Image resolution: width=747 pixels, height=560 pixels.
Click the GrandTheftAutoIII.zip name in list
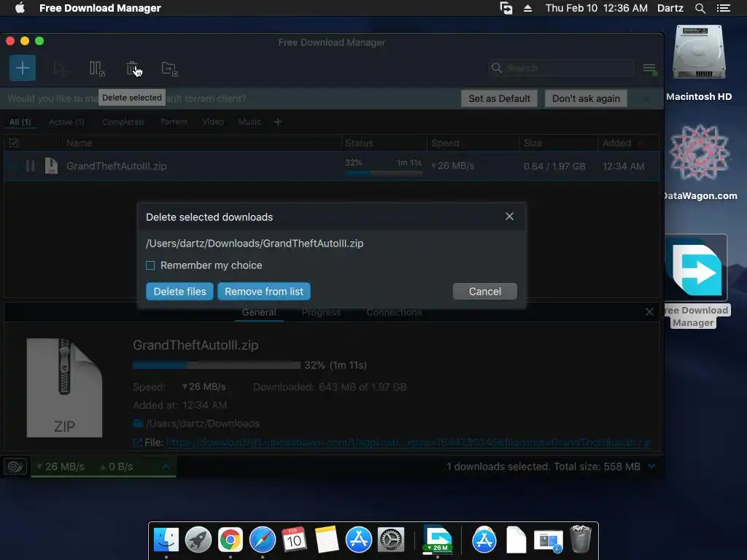click(116, 166)
